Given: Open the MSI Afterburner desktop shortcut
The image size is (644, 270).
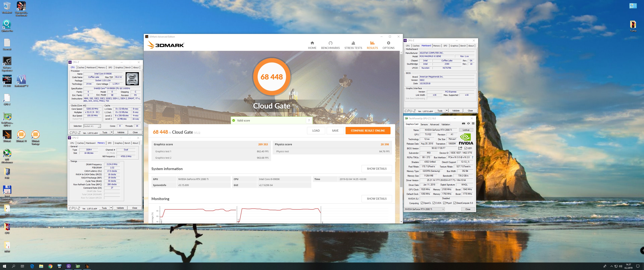Looking at the screenshot, I should [x=7, y=156].
